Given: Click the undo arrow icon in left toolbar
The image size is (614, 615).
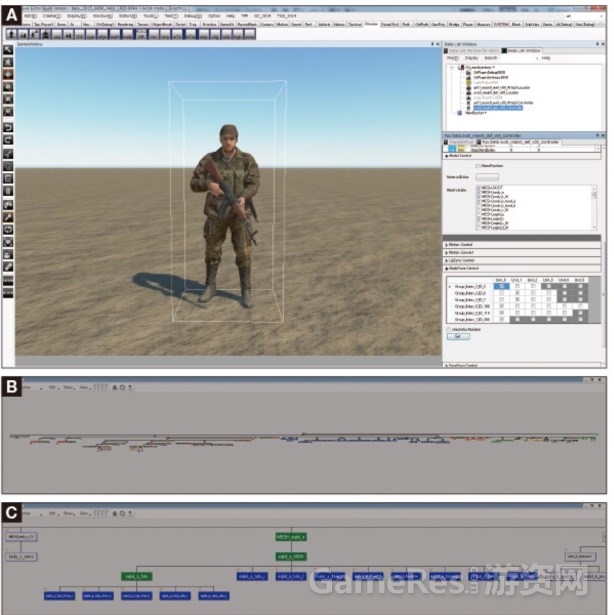Looking at the screenshot, I should pyautogui.click(x=8, y=128).
